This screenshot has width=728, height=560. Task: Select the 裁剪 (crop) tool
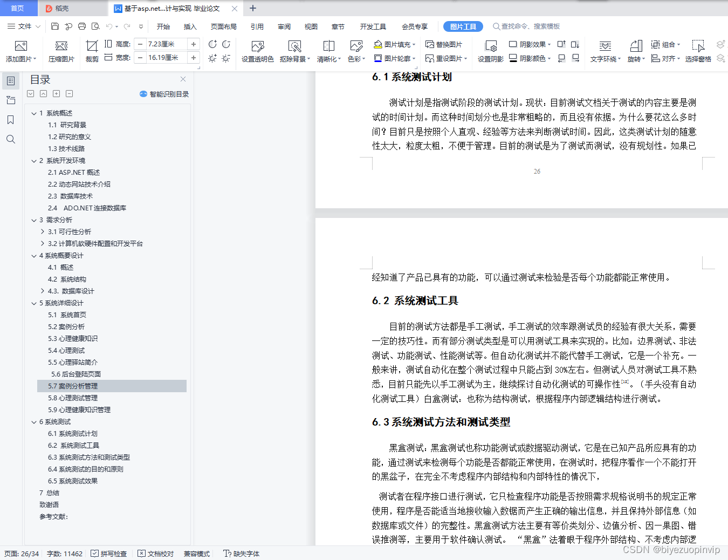tap(92, 51)
